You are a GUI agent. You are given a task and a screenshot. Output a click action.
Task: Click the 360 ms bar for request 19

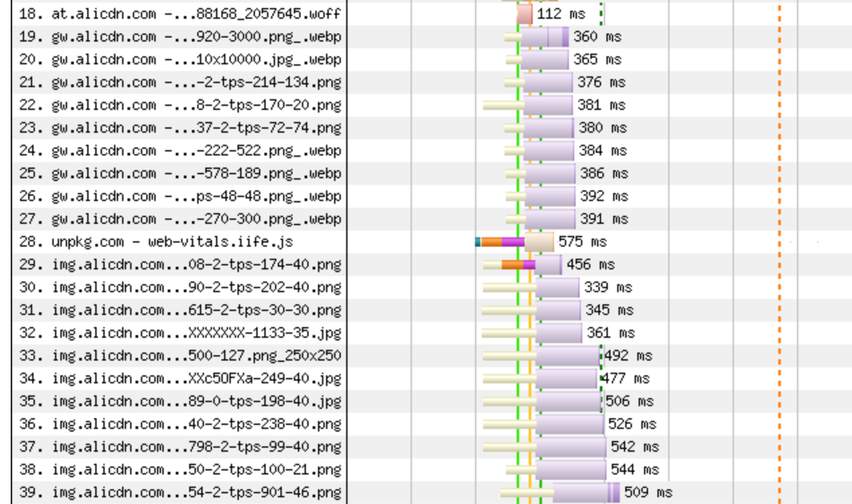coord(537,36)
